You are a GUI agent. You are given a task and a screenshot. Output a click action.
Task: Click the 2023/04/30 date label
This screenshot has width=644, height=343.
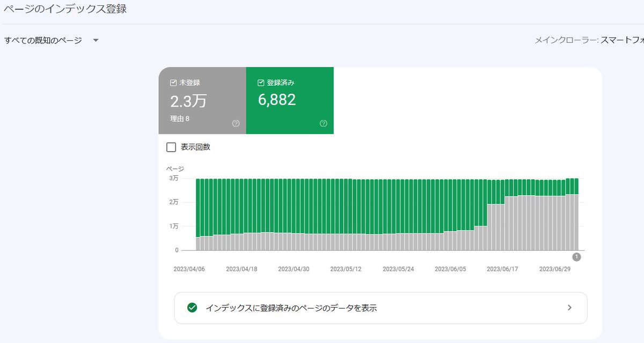pos(294,269)
